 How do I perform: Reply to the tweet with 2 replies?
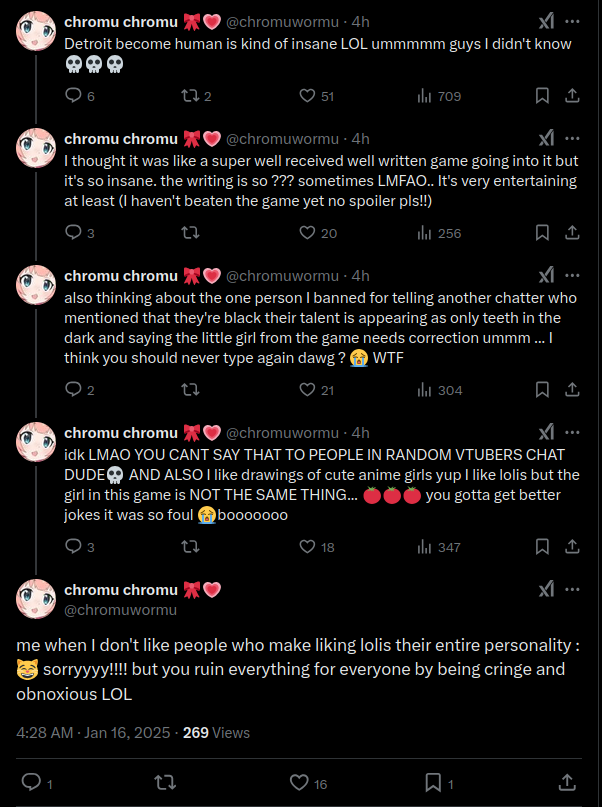pos(73,390)
